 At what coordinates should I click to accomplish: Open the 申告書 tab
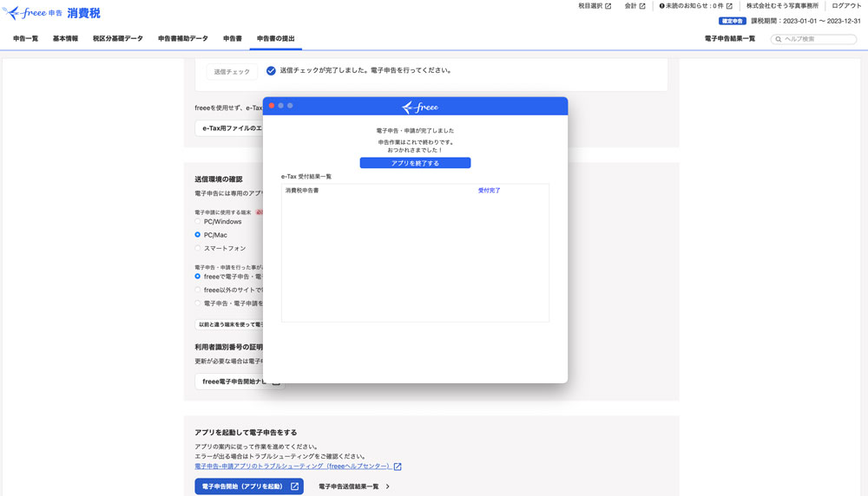point(232,39)
